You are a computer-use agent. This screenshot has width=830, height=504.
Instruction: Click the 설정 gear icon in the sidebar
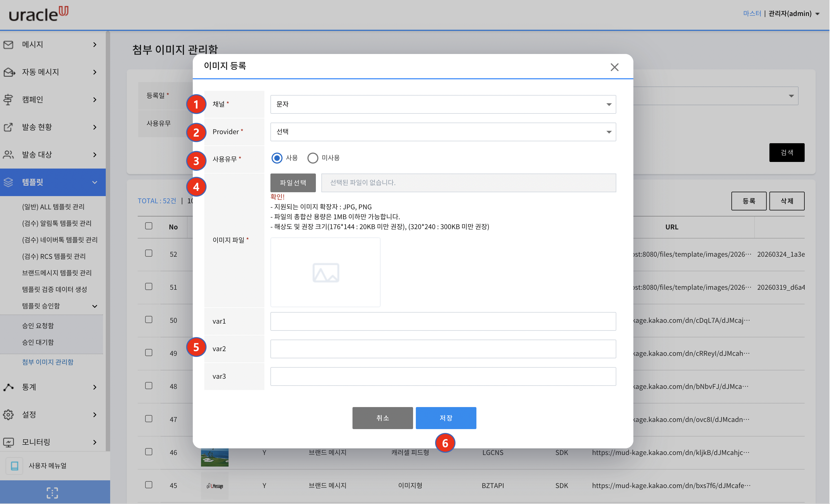click(x=9, y=415)
